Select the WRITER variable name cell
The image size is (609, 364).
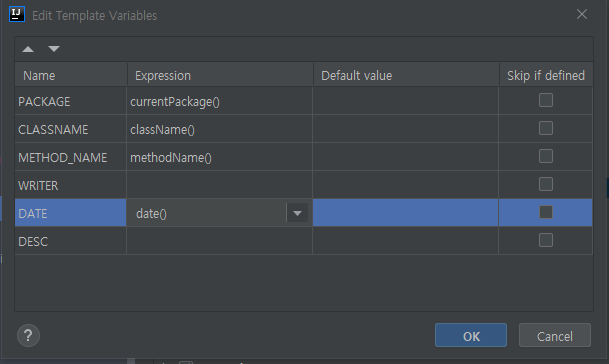tap(70, 185)
